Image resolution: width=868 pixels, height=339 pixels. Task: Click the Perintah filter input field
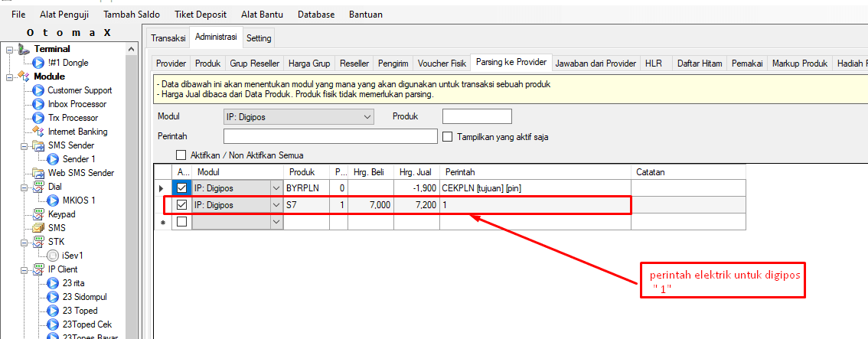point(330,136)
